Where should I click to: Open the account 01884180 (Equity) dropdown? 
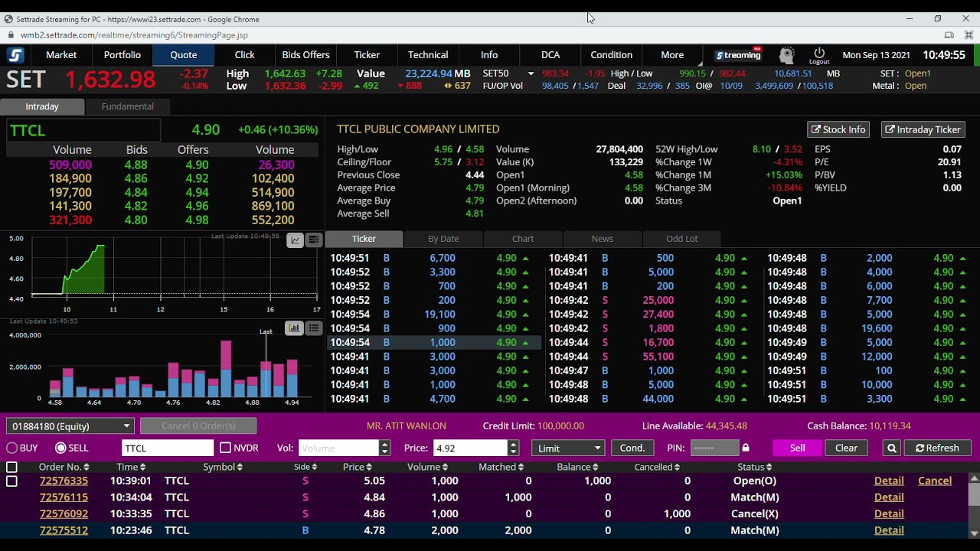coord(70,426)
